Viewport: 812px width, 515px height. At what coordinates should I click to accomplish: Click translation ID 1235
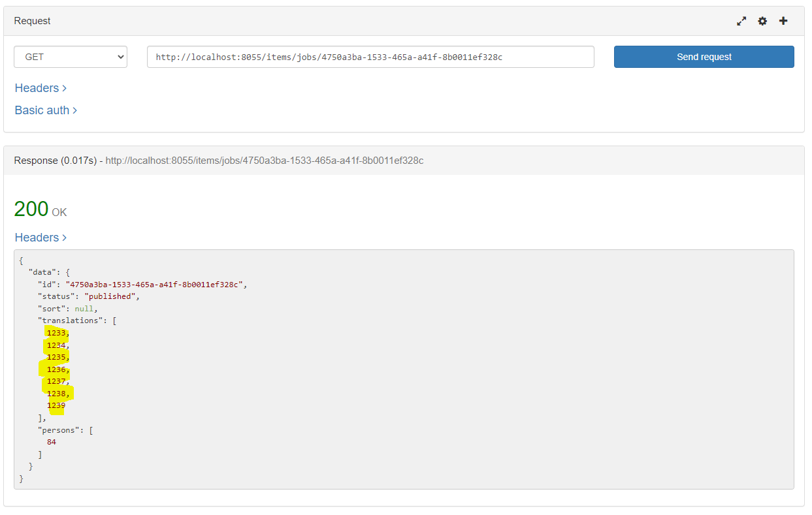[x=56, y=357]
